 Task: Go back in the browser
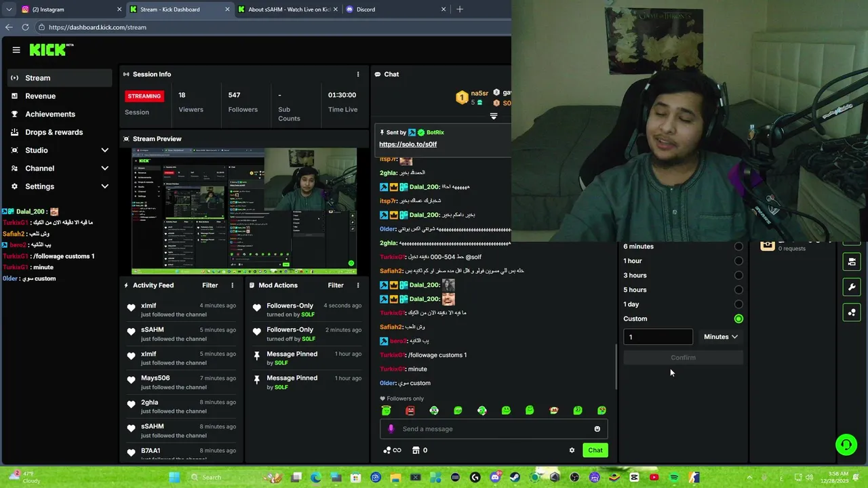point(9,27)
